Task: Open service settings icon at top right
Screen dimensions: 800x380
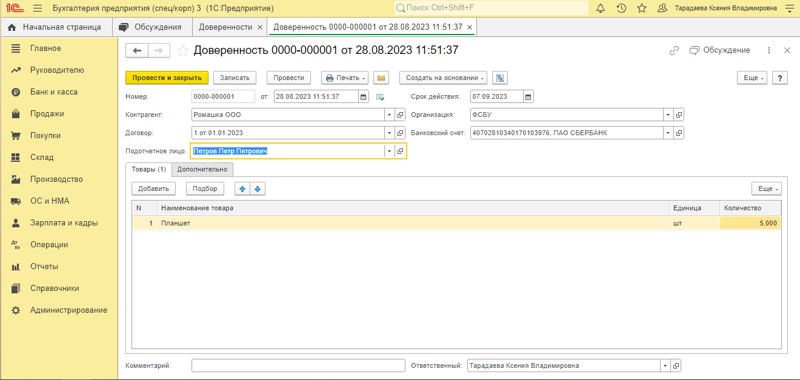Action: click(789, 8)
